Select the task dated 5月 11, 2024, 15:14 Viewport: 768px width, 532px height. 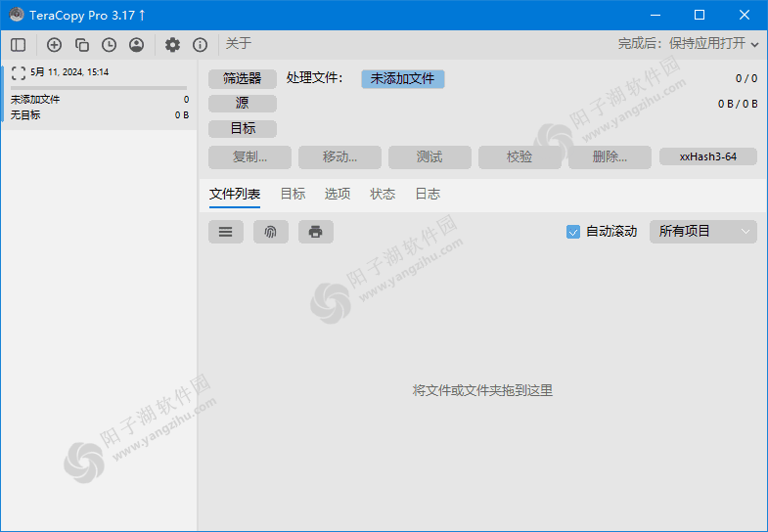(x=100, y=95)
